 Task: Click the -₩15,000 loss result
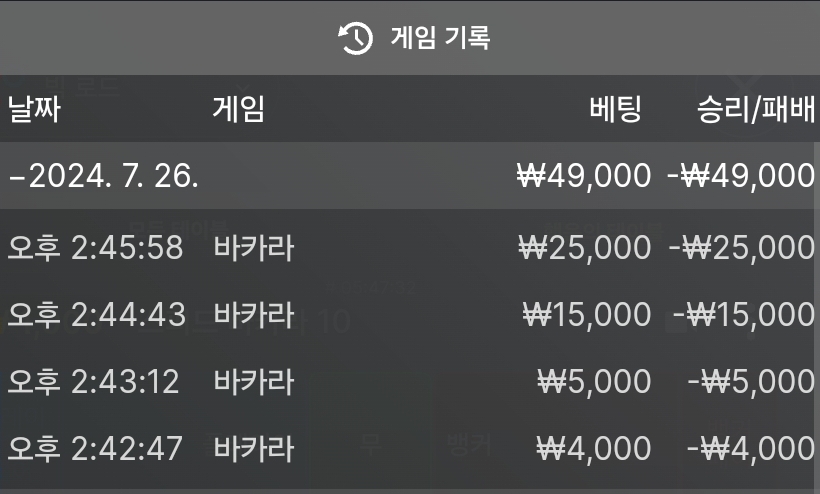pyautogui.click(x=744, y=315)
